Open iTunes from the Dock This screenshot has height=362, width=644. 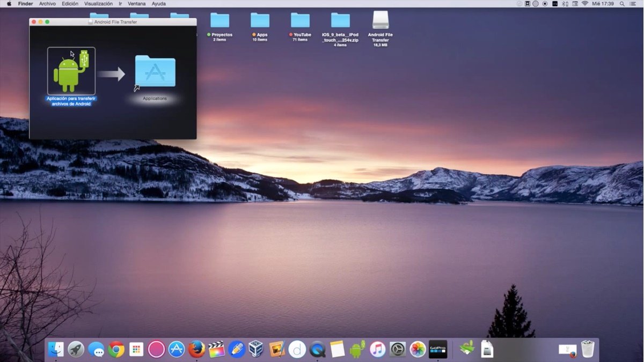coord(377,349)
